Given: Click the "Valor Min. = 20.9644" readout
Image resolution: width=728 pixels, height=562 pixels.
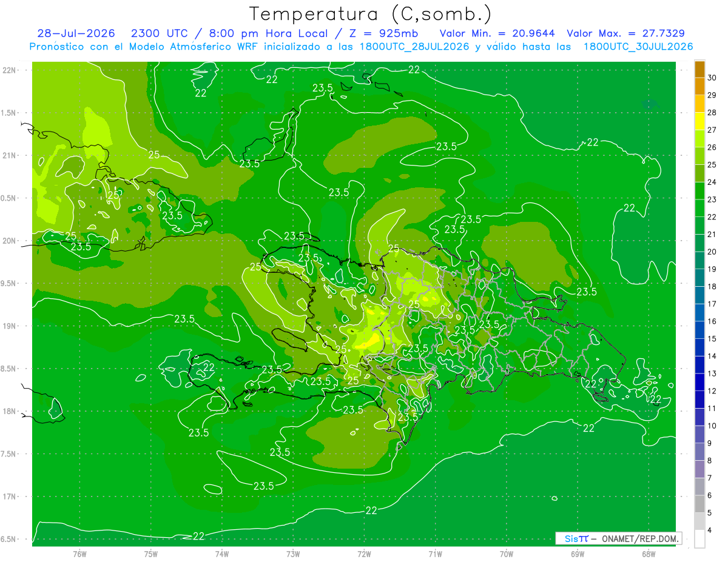Looking at the screenshot, I should [x=497, y=33].
